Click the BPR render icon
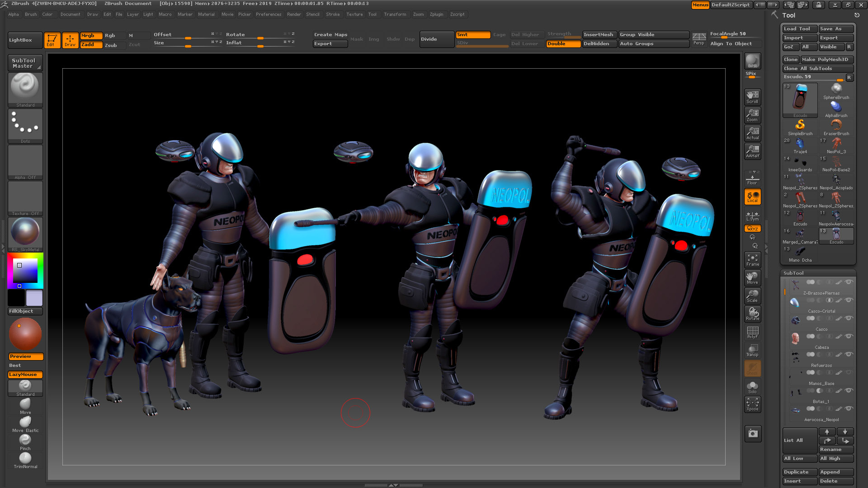The image size is (868, 488). coord(752,61)
